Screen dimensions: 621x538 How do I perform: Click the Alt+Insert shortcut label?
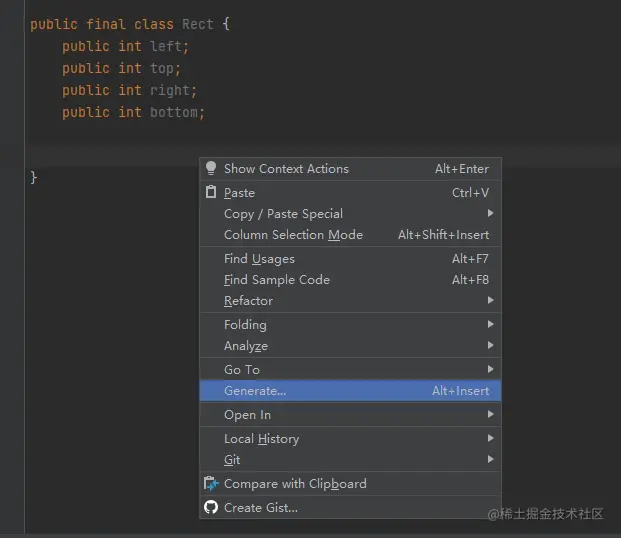[x=461, y=391]
